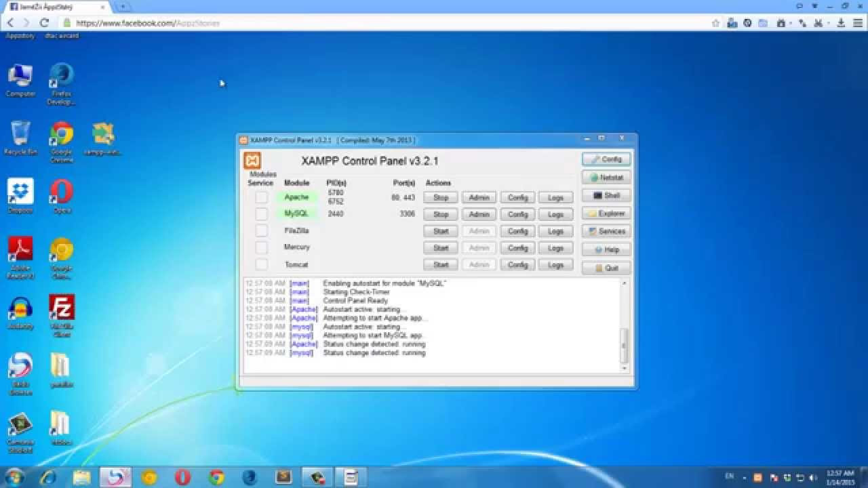Open MySQL Admin (phpMyAdmin)

point(479,214)
